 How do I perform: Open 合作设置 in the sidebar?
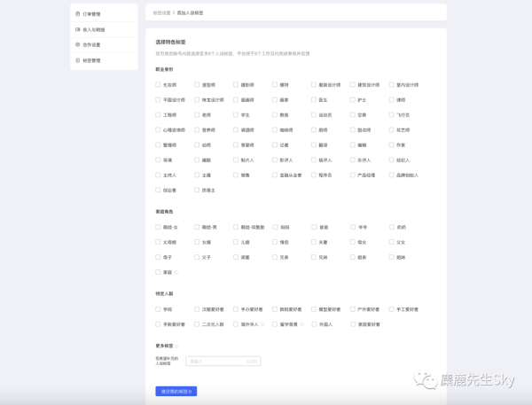(x=92, y=44)
